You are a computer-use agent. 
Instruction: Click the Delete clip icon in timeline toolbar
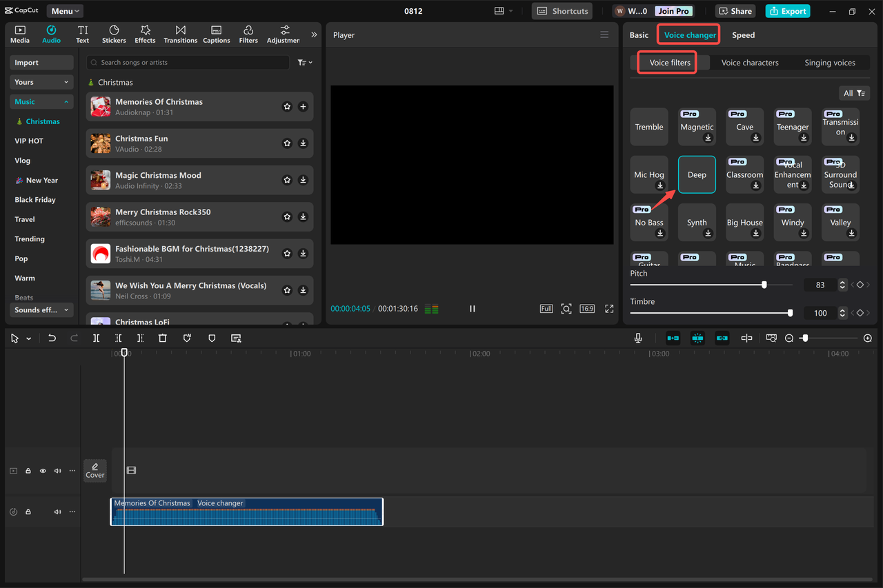click(162, 338)
